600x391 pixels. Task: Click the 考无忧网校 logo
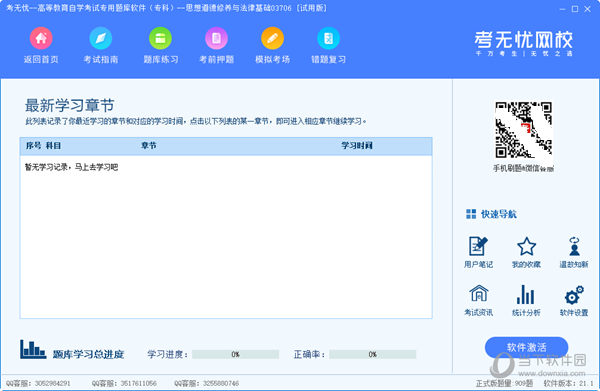pos(523,43)
